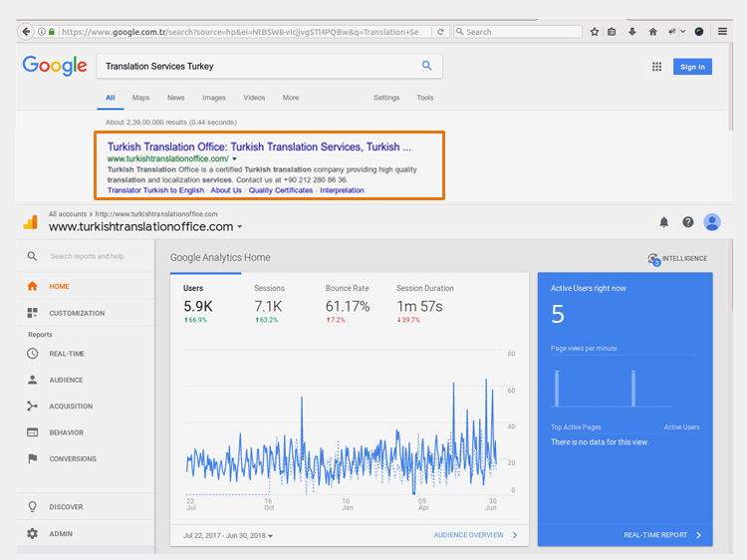Select the Session Duration metric tab
This screenshot has height=560, width=747.
[425, 304]
